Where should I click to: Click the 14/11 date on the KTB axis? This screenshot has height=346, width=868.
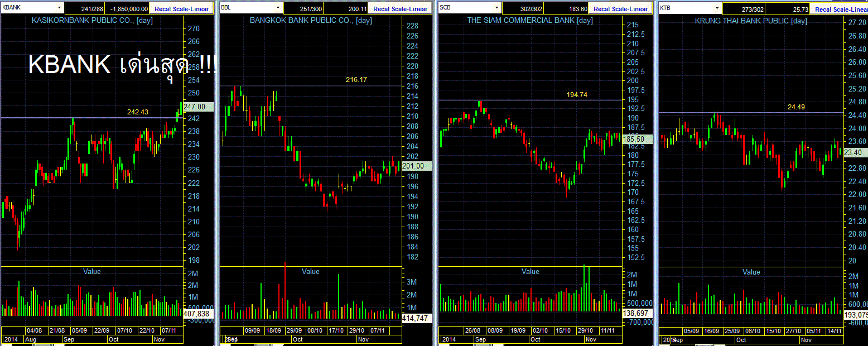[x=835, y=331]
